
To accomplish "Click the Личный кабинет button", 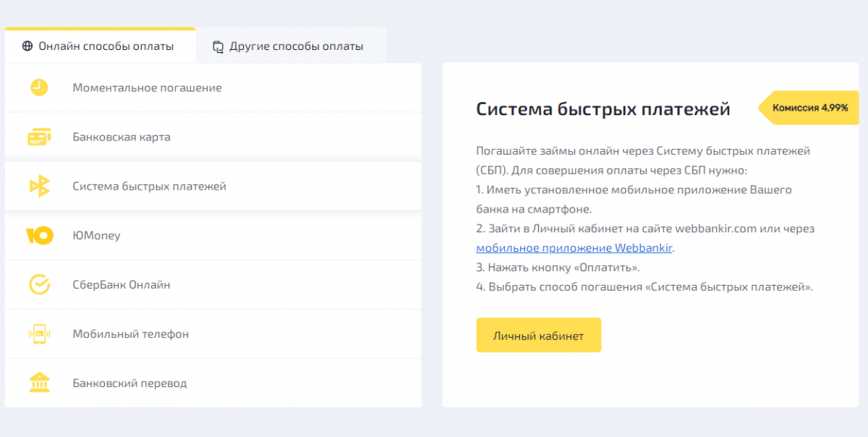I will (538, 336).
